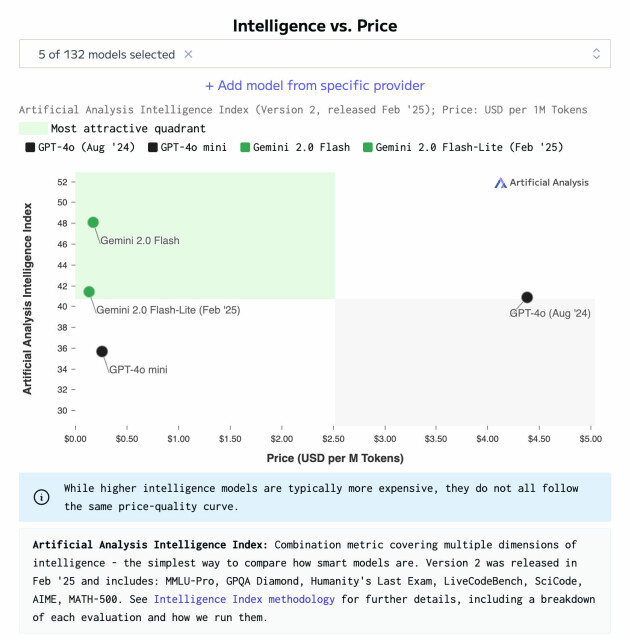
Task: Toggle Gemini 2.0 Flash-Lite (Feb '25) legend item
Action: click(463, 147)
